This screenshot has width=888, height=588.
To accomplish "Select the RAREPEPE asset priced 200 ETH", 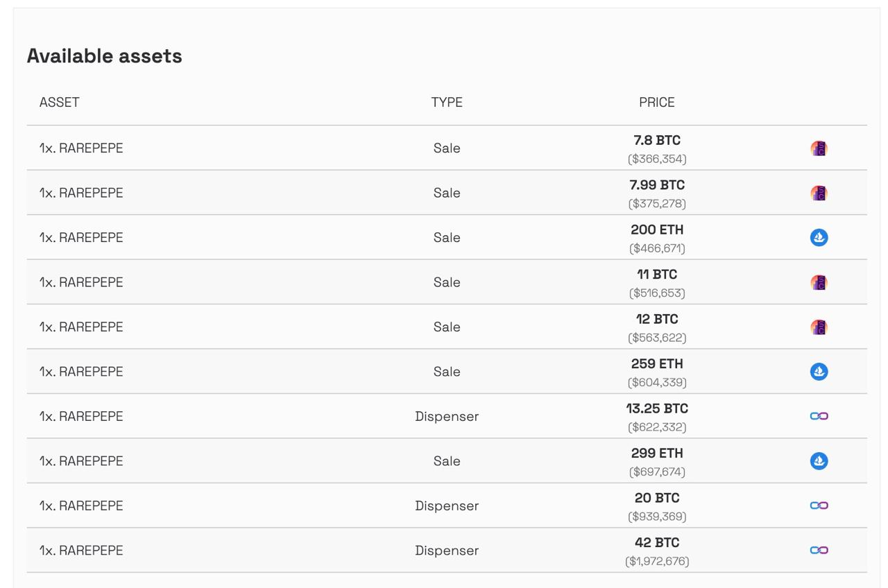I will (x=81, y=238).
